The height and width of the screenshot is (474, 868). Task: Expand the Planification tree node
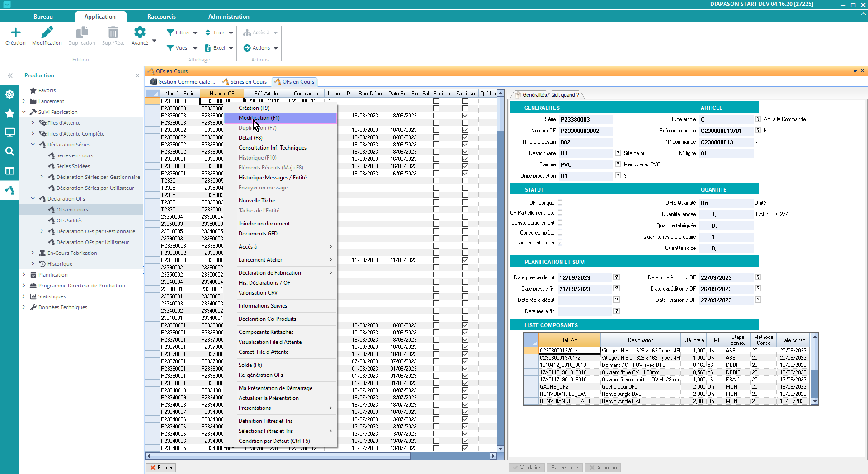(24, 275)
